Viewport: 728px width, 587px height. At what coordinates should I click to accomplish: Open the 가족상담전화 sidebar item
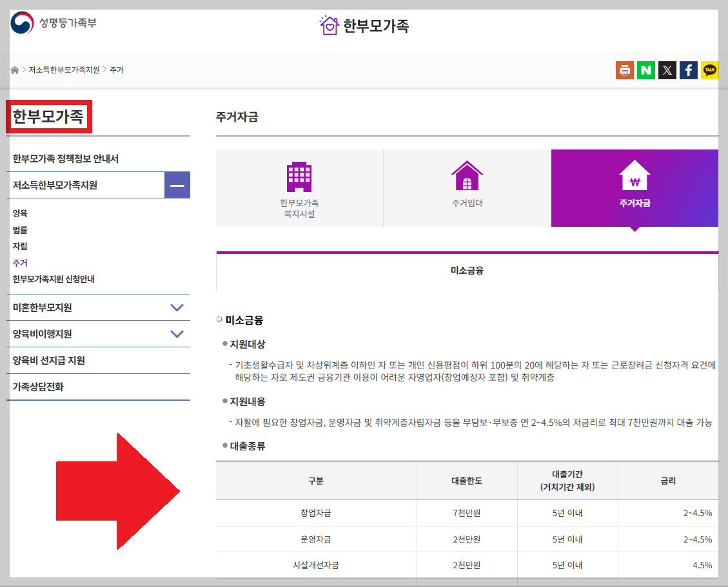(x=40, y=387)
